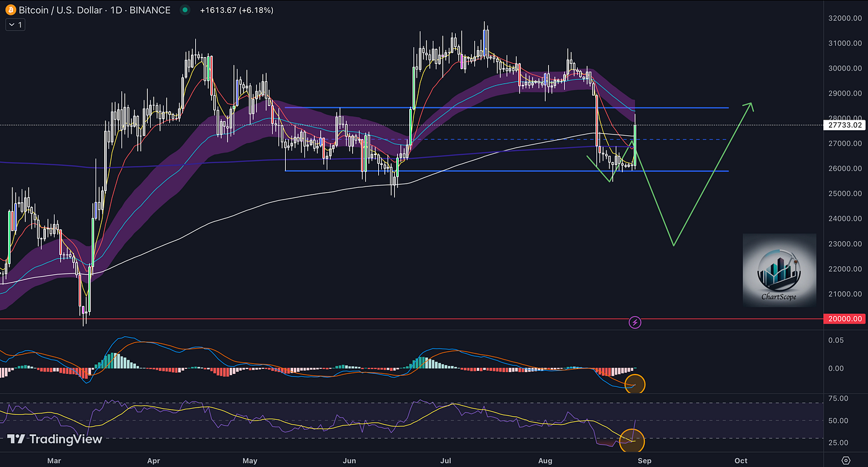Open chart settings hexagon gear icon
This screenshot has width=868, height=467.
[846, 460]
